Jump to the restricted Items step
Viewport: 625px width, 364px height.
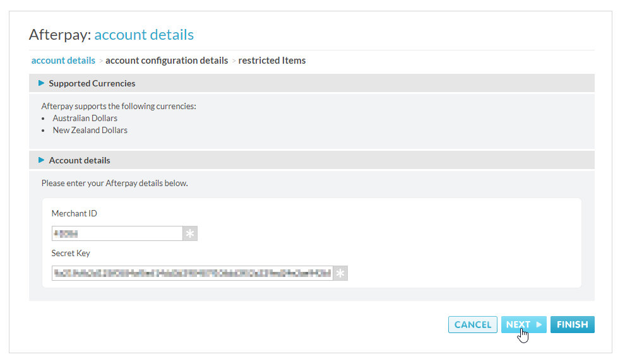(x=272, y=61)
